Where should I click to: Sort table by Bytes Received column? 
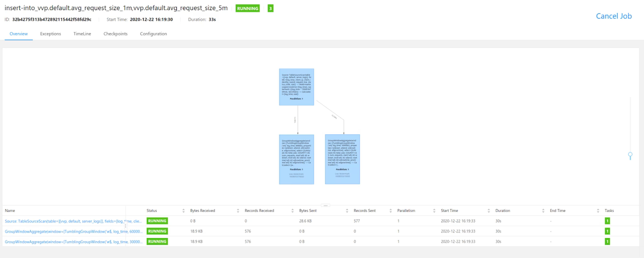click(238, 211)
